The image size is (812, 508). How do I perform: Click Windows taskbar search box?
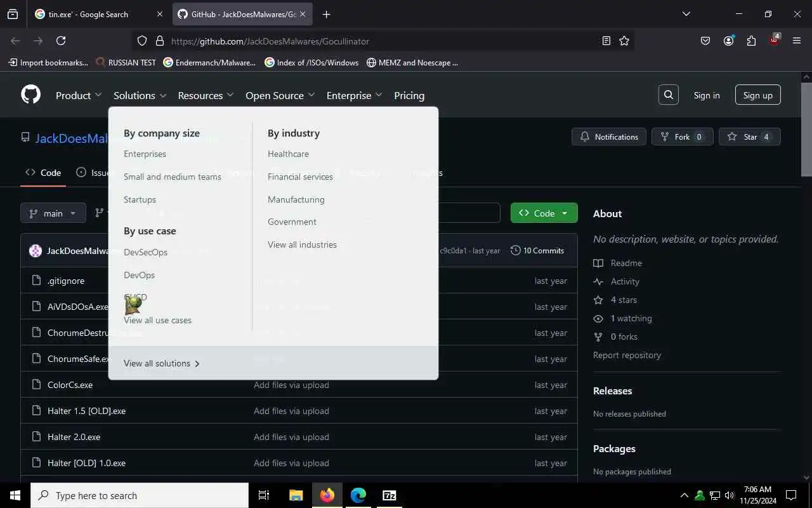pyautogui.click(x=140, y=495)
